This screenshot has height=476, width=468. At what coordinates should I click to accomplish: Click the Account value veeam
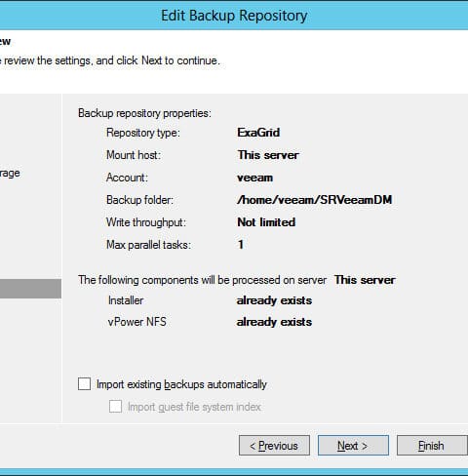254,178
